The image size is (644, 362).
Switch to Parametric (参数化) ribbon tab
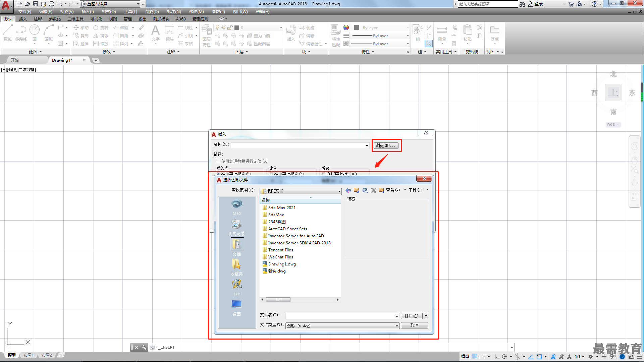55,19
